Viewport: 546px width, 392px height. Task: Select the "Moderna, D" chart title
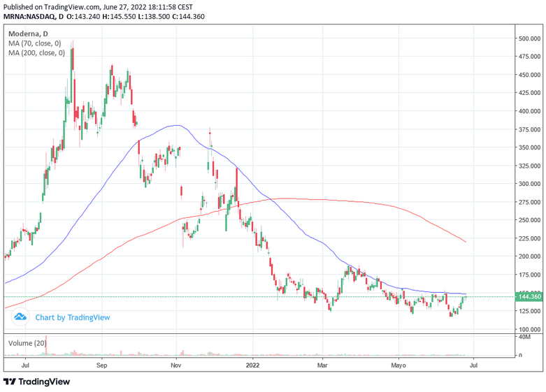coord(28,34)
